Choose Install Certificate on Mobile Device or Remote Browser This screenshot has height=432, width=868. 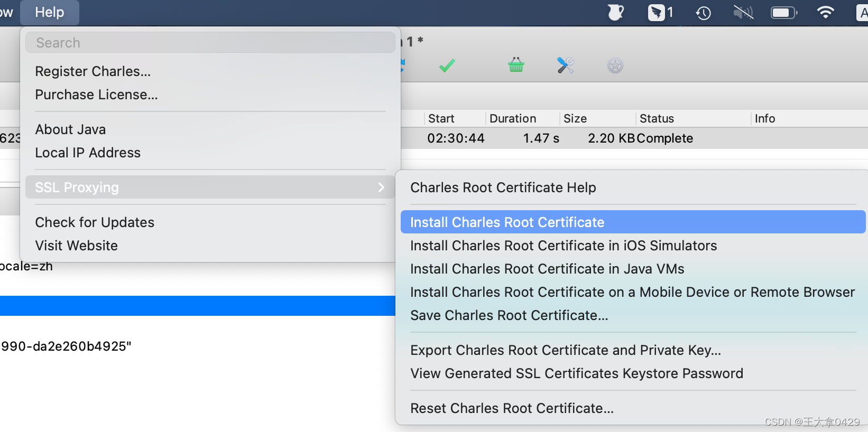pos(633,292)
